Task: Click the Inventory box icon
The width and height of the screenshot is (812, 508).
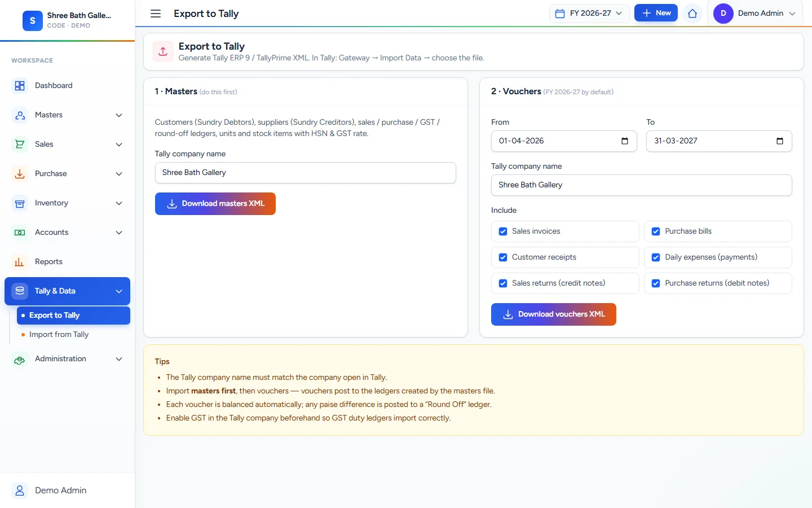Action: [20, 203]
